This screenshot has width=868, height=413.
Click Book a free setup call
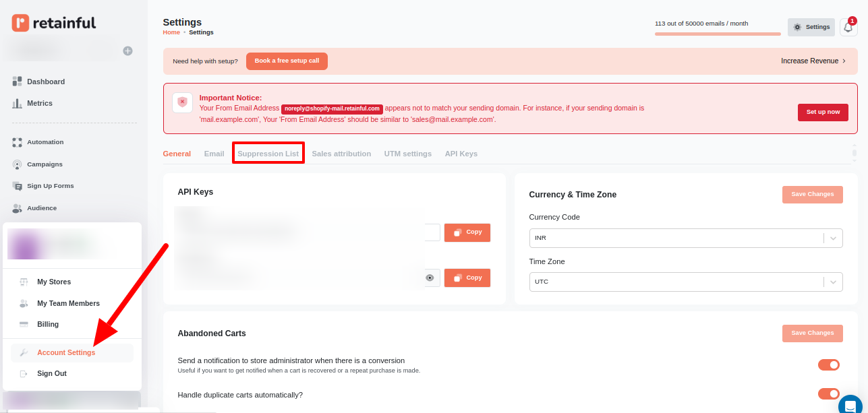click(287, 61)
